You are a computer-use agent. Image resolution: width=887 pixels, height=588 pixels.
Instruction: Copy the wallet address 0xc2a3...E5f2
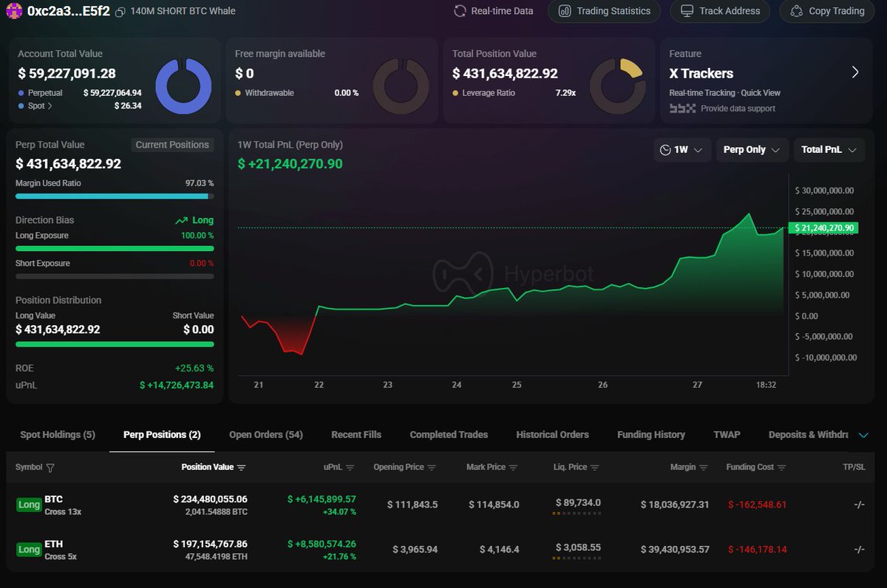point(120,11)
